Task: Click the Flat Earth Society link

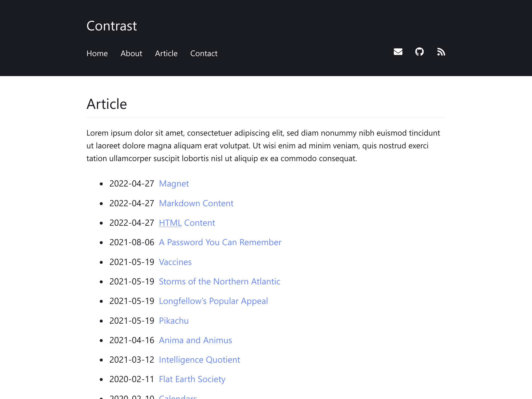Action: coord(192,379)
